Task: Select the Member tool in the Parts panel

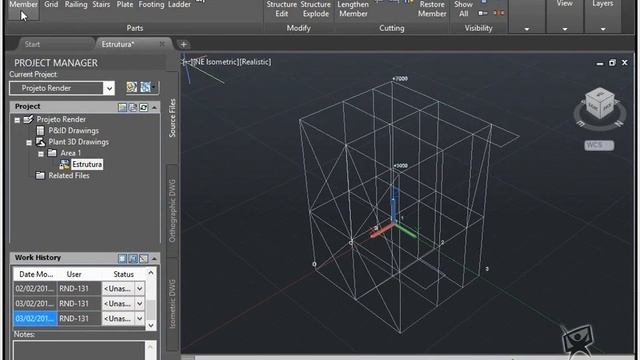Action: click(x=24, y=9)
